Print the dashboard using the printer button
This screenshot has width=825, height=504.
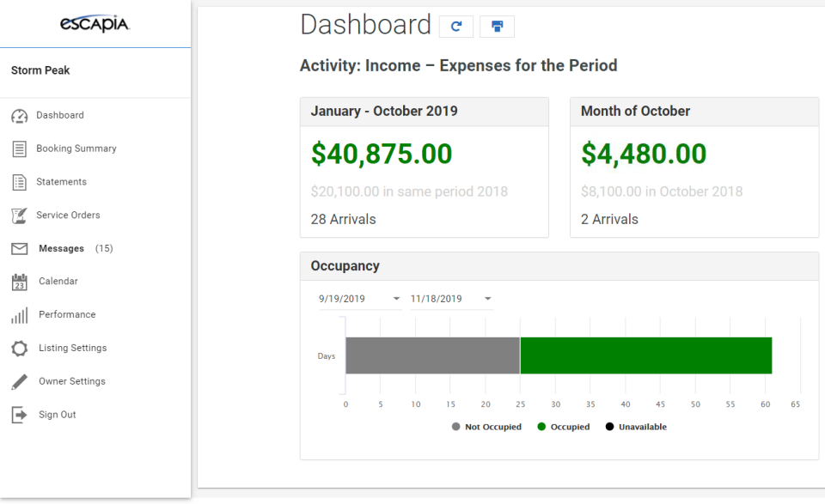tap(497, 27)
